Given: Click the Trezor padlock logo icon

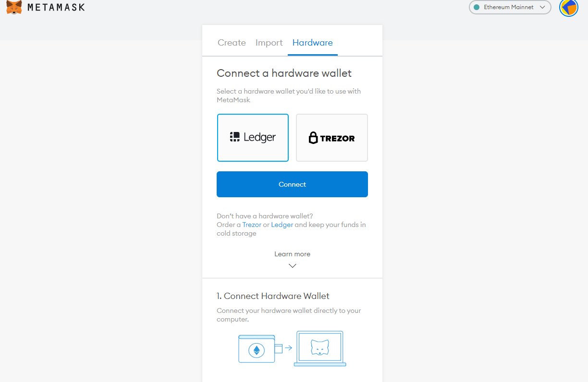Looking at the screenshot, I should [313, 138].
